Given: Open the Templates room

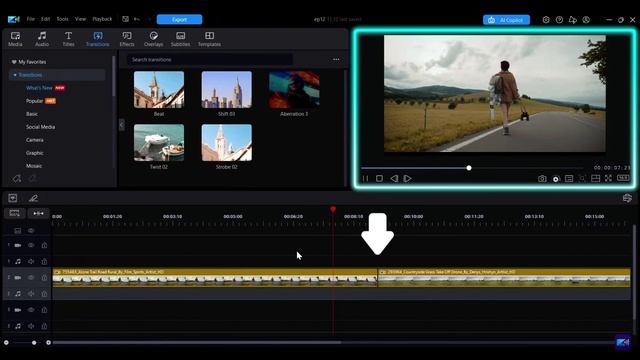Looking at the screenshot, I should tap(209, 39).
